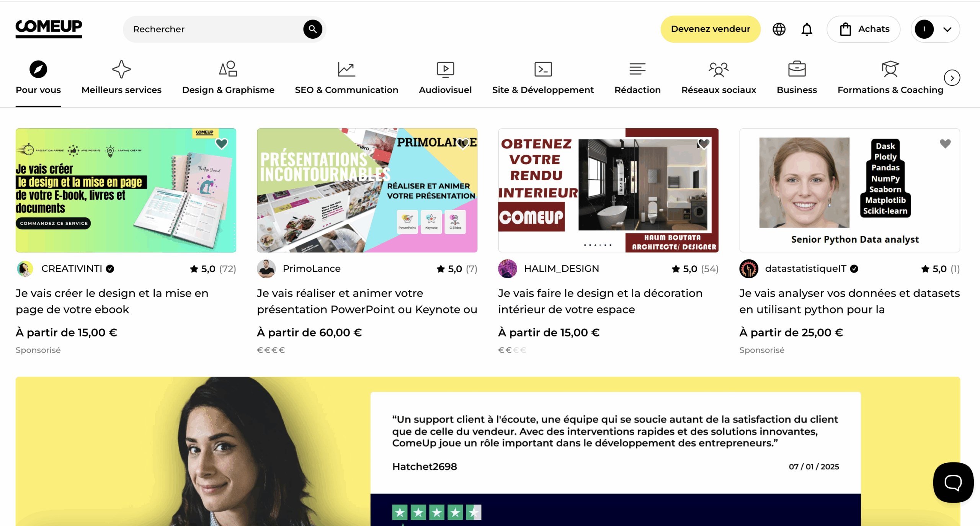Image resolution: width=980 pixels, height=526 pixels.
Task: Click the 'À partir de 60,00 €' price
Action: pyautogui.click(x=309, y=332)
